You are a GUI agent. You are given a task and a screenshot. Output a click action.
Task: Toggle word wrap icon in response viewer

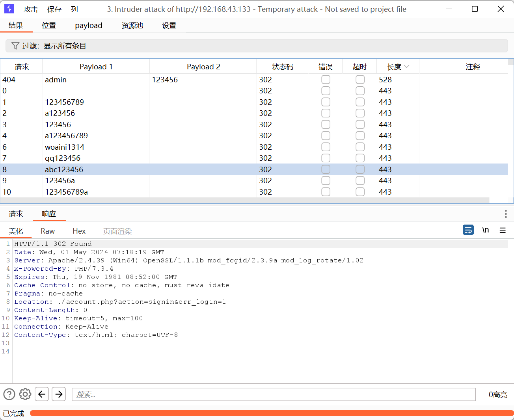tap(468, 230)
